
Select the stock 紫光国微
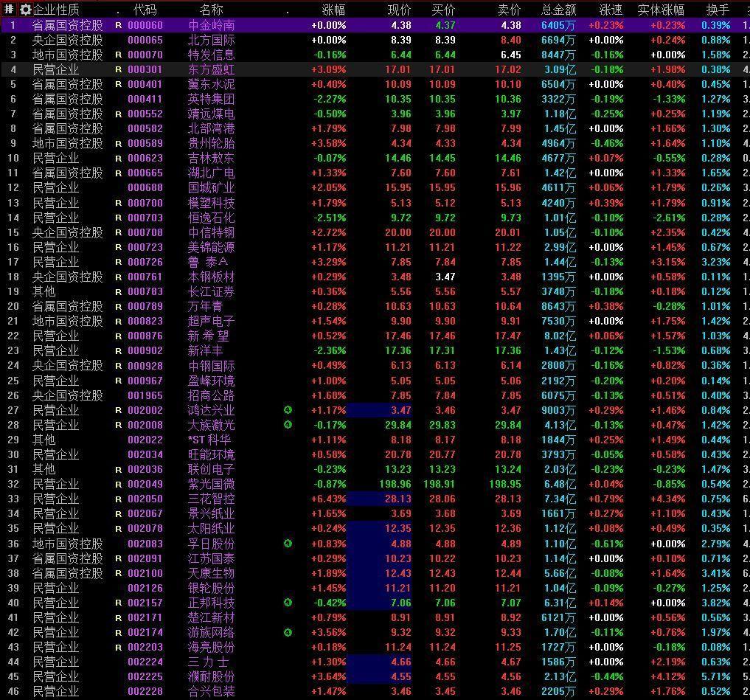(212, 484)
